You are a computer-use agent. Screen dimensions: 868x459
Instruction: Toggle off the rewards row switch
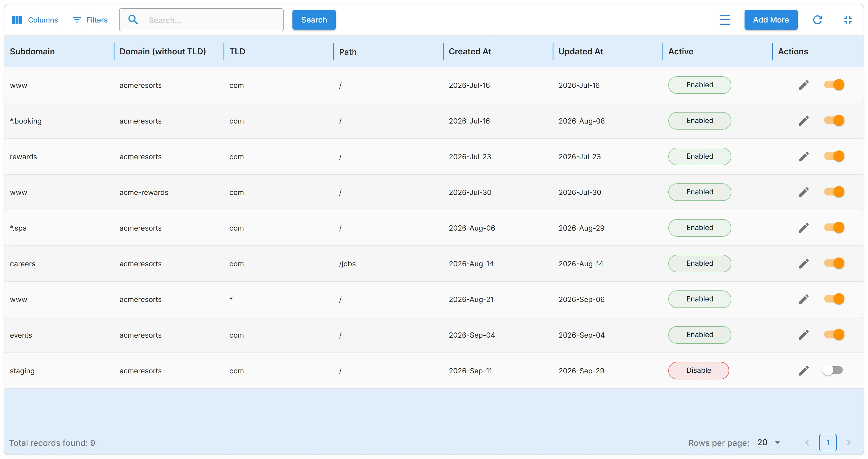(x=834, y=156)
